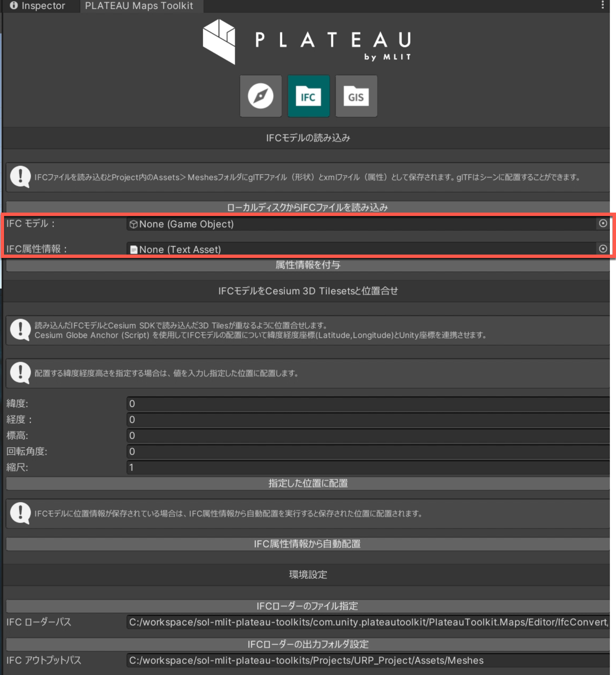Focus the 回転角度 input field
The width and height of the screenshot is (616, 675).
(x=368, y=451)
